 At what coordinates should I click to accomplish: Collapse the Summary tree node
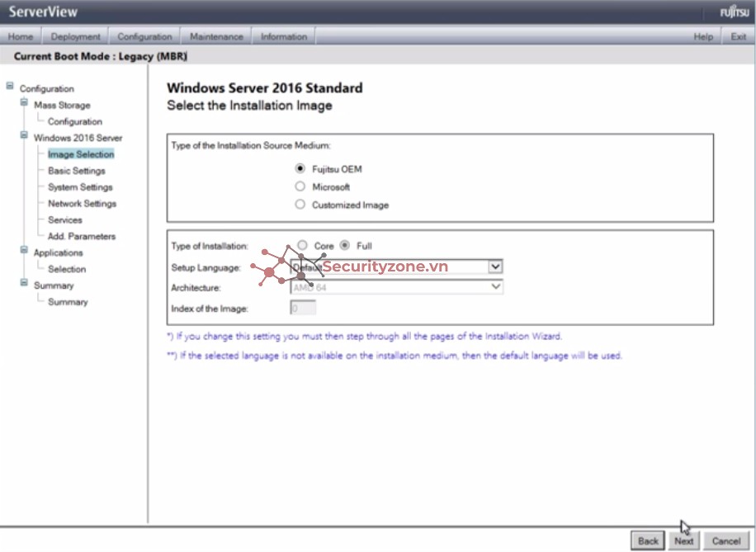point(24,282)
